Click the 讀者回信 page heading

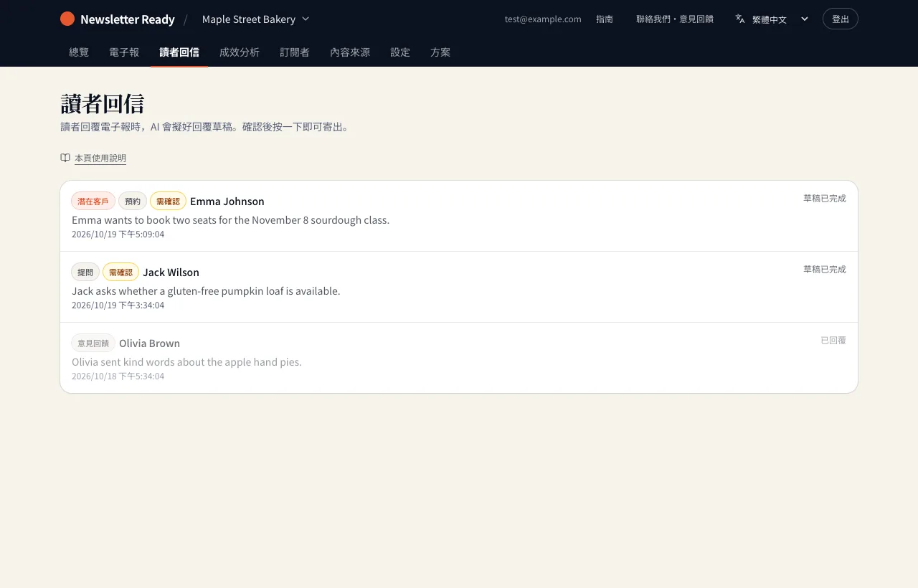coord(103,104)
